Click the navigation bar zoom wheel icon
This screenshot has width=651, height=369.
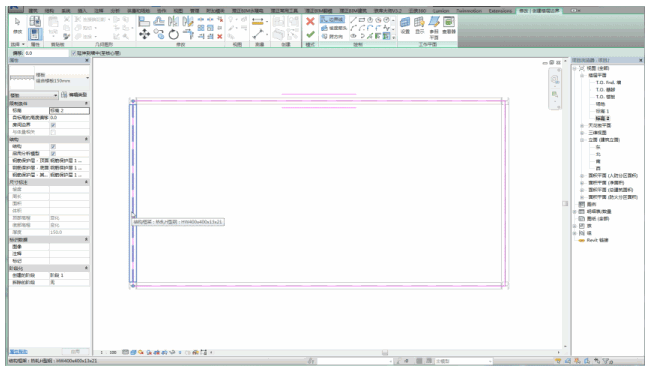tap(555, 79)
